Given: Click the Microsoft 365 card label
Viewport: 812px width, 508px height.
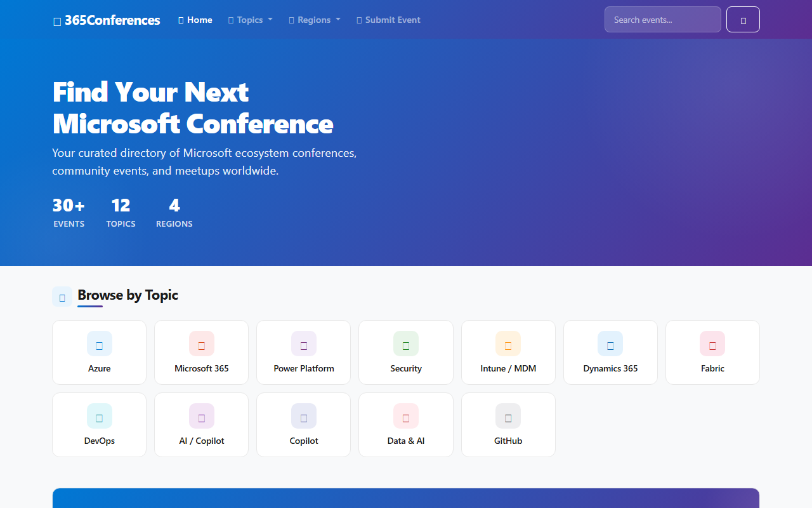Looking at the screenshot, I should [202, 368].
